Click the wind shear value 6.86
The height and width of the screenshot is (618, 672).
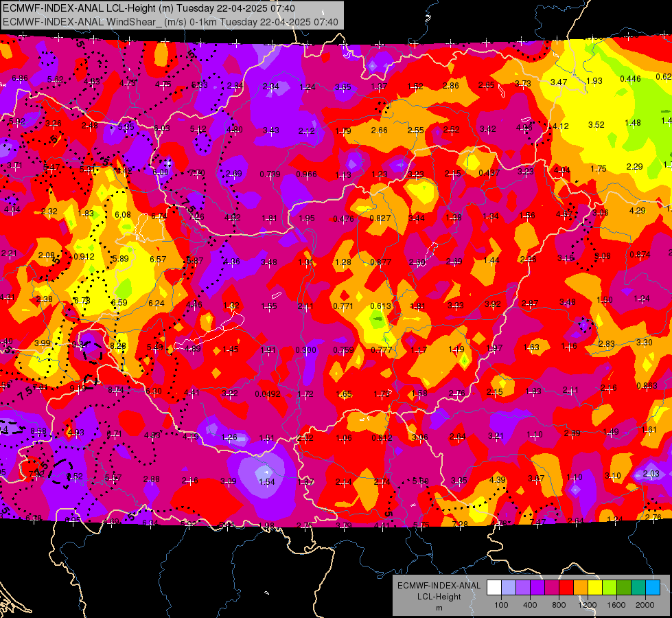click(20, 78)
